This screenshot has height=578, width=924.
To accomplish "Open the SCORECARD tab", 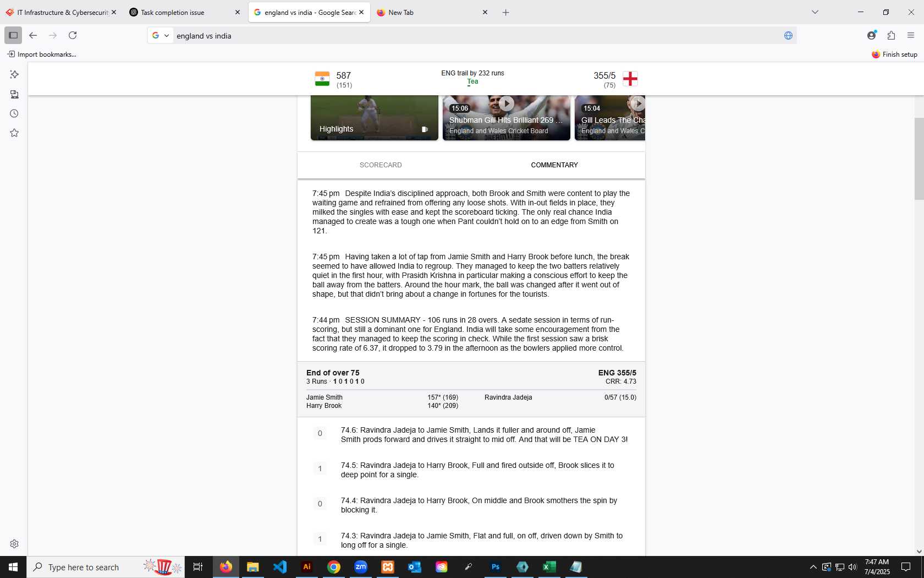I will click(381, 165).
